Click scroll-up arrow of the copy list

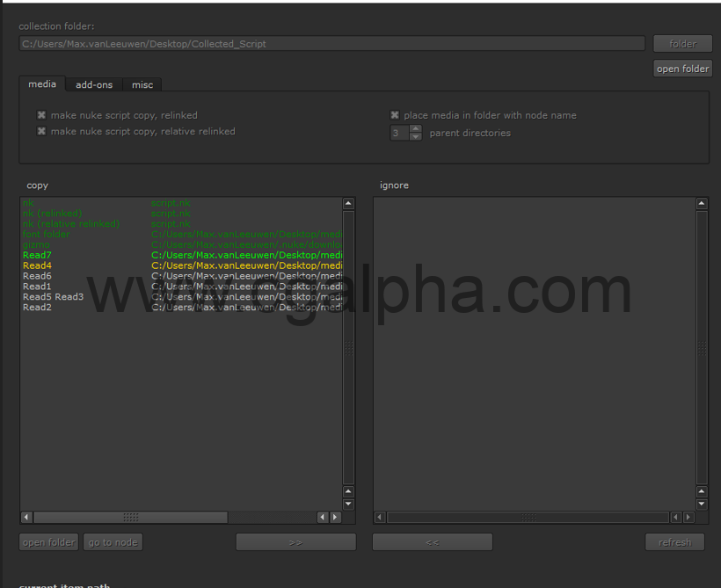[x=349, y=203]
